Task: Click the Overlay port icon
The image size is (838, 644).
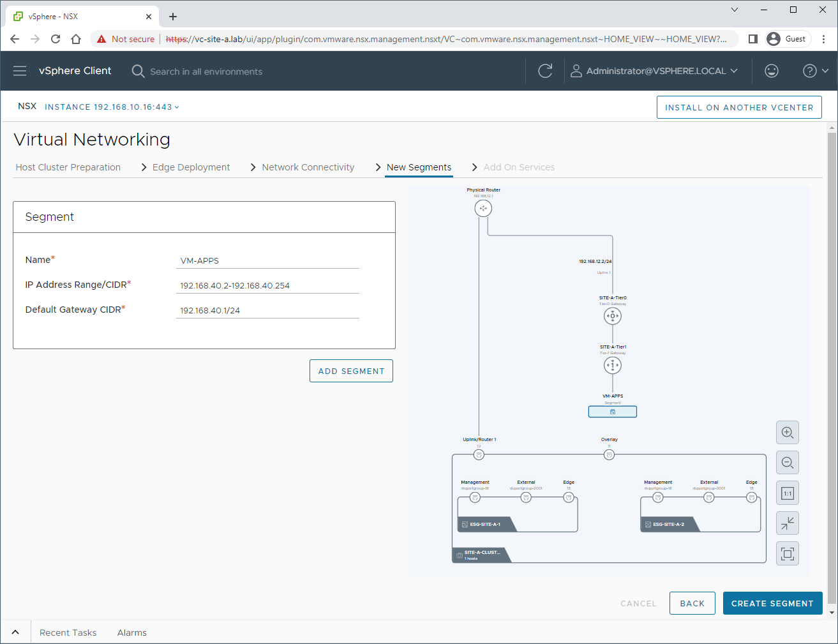Action: click(610, 454)
